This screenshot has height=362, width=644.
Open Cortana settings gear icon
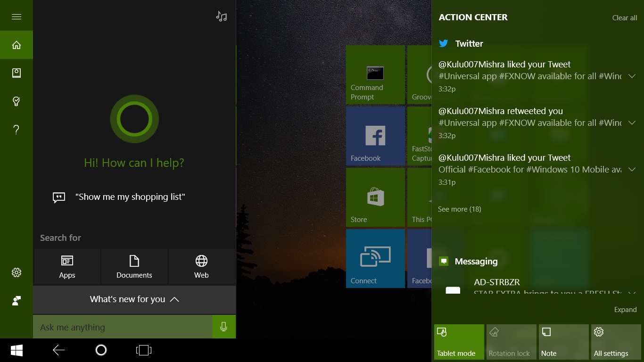(x=17, y=272)
